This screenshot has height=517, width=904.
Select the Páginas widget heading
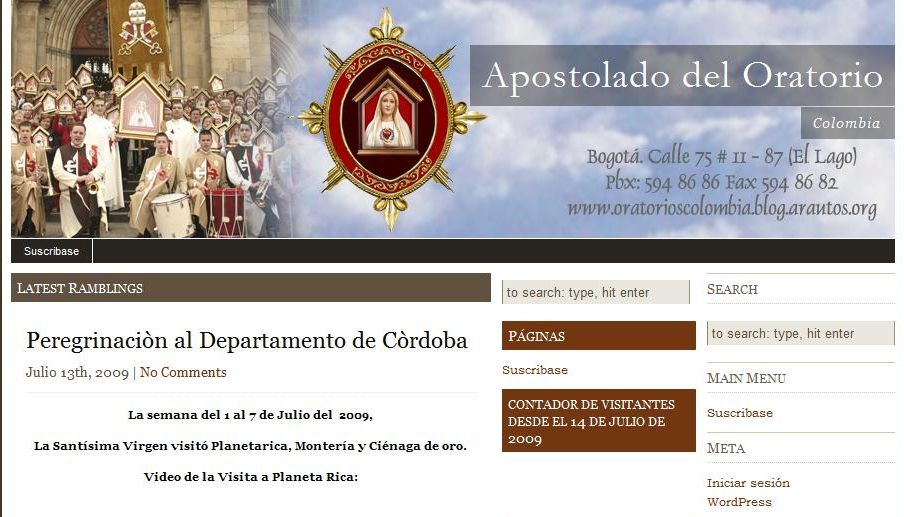[x=598, y=335]
